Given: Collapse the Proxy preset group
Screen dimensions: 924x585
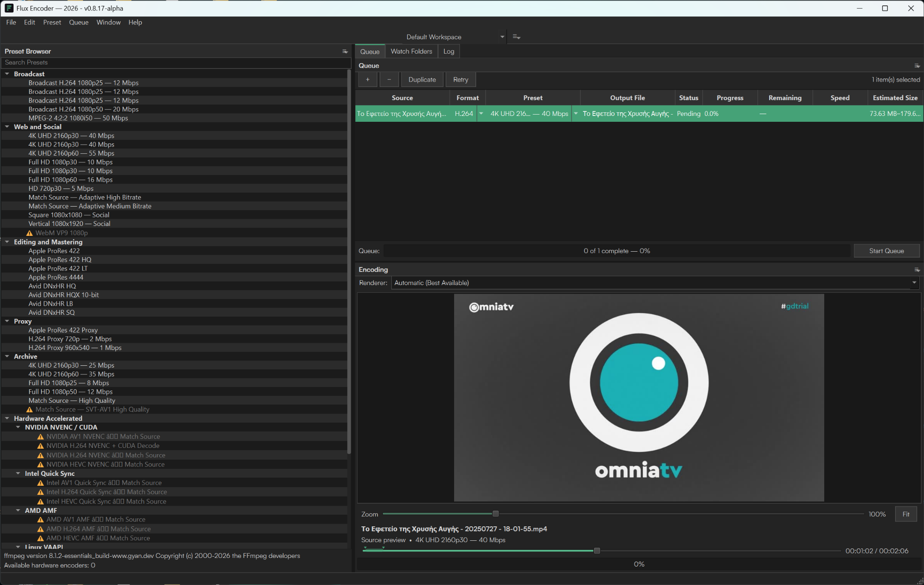Looking at the screenshot, I should tap(7, 321).
